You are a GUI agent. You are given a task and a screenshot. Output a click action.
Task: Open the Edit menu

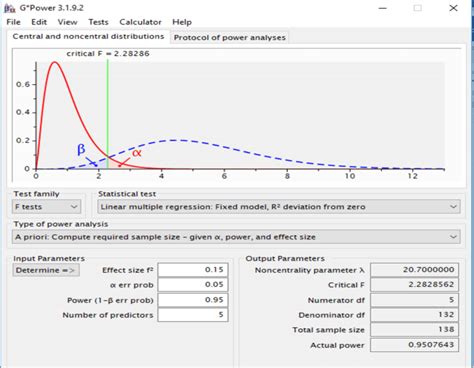39,22
